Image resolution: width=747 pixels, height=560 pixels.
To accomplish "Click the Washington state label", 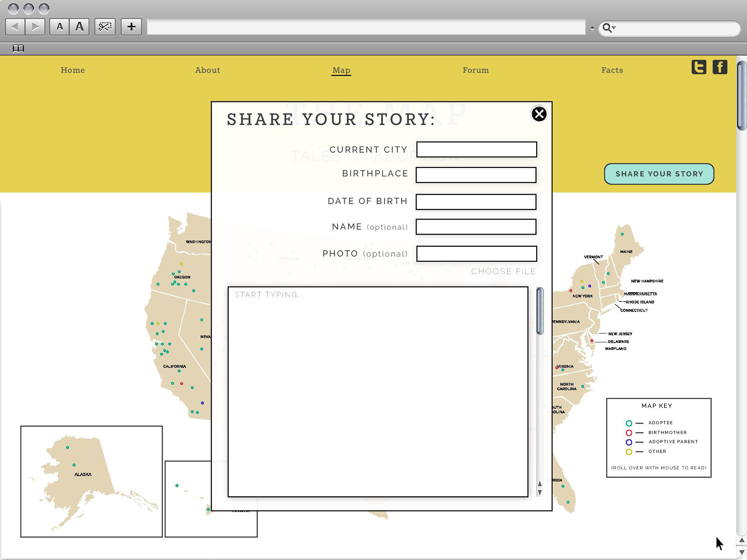I will coord(198,242).
